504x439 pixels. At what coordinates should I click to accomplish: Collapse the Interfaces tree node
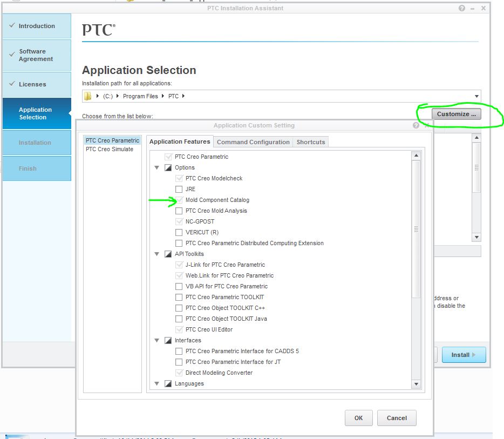pyautogui.click(x=157, y=340)
